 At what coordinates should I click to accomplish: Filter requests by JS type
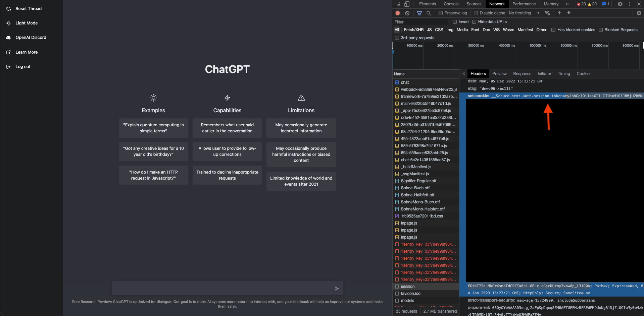(x=429, y=30)
